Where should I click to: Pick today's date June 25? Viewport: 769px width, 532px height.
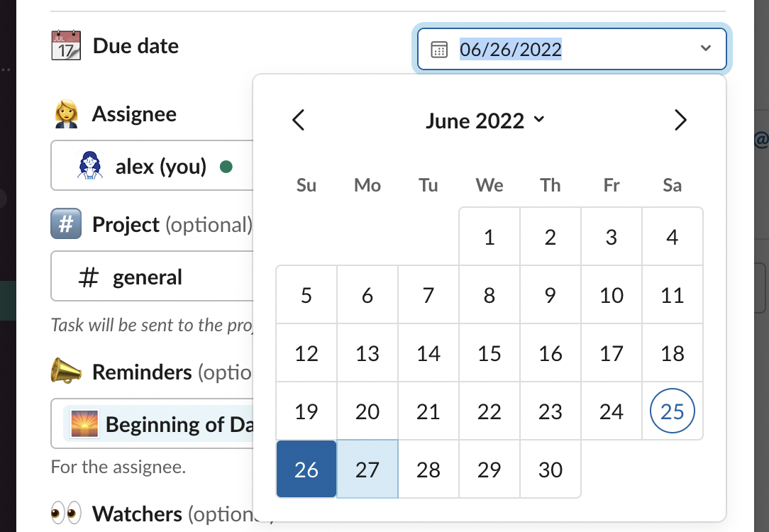click(x=673, y=411)
